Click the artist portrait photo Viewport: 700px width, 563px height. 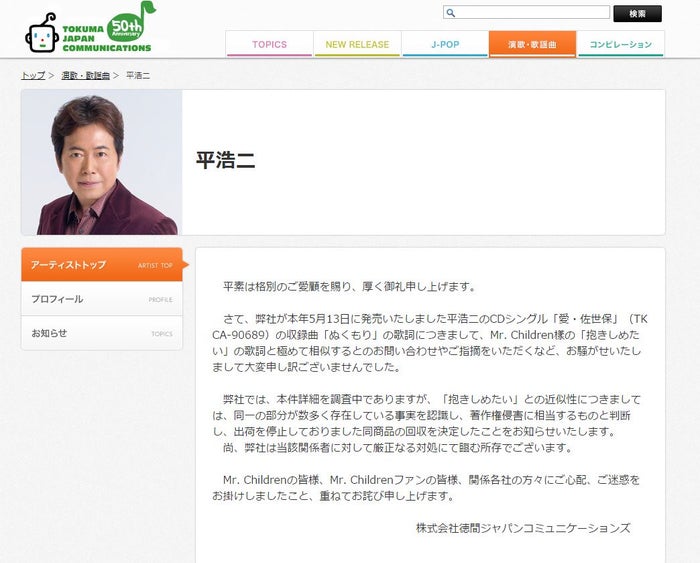coord(102,163)
